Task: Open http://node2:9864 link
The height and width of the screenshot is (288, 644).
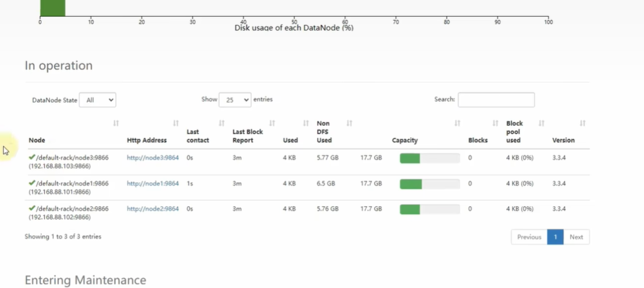Action: 153,209
